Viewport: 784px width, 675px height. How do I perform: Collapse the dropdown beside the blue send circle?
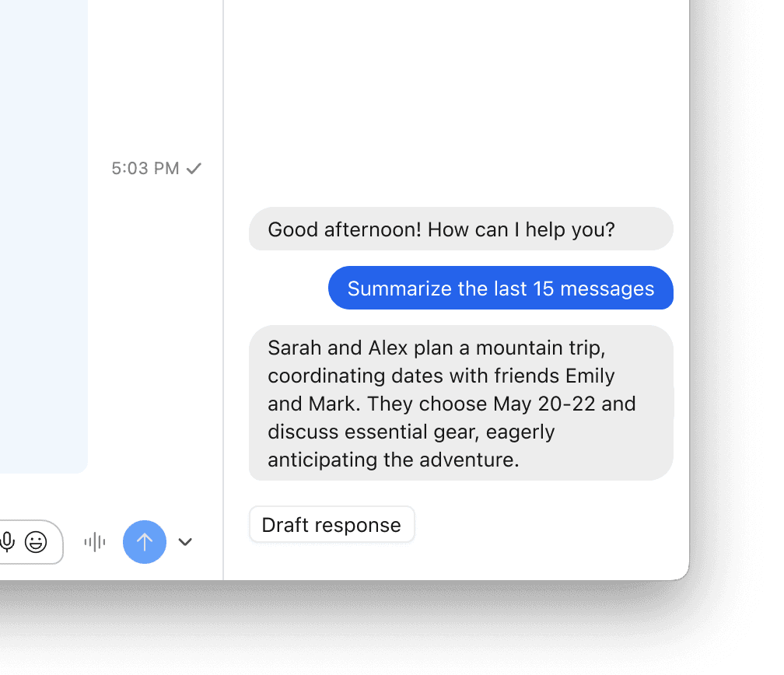185,542
